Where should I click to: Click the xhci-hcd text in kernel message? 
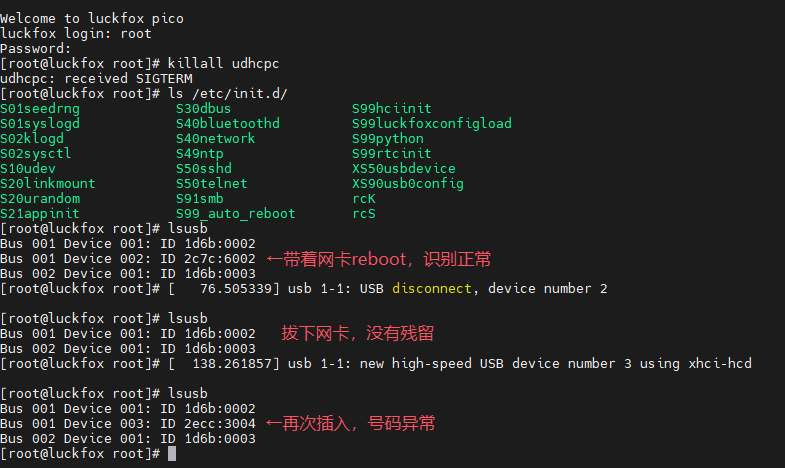coord(720,364)
